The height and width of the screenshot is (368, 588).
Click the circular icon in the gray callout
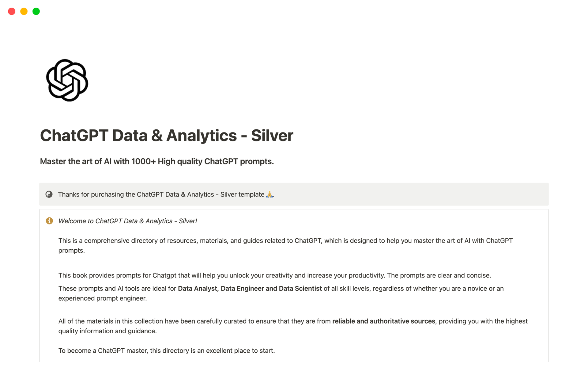coord(49,194)
